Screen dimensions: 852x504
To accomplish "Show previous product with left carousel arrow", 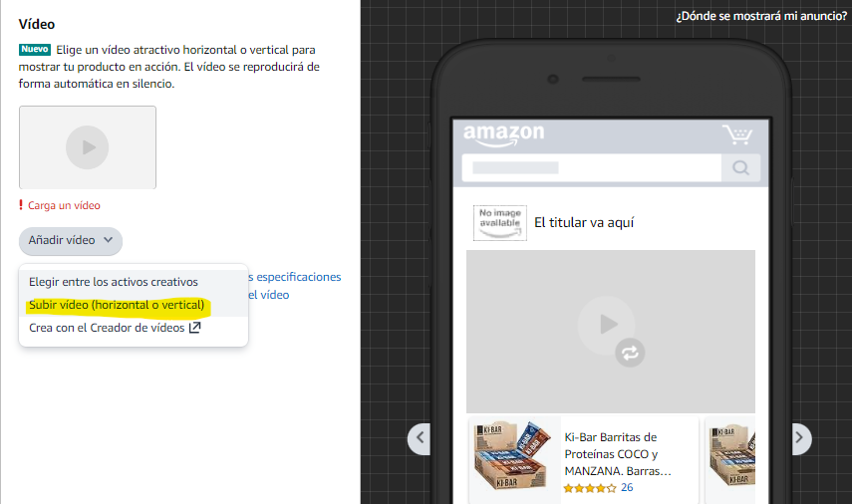I will click(420, 437).
